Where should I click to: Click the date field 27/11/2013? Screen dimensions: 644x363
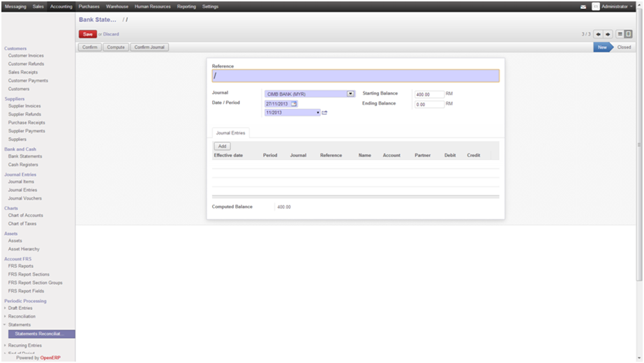coord(278,104)
